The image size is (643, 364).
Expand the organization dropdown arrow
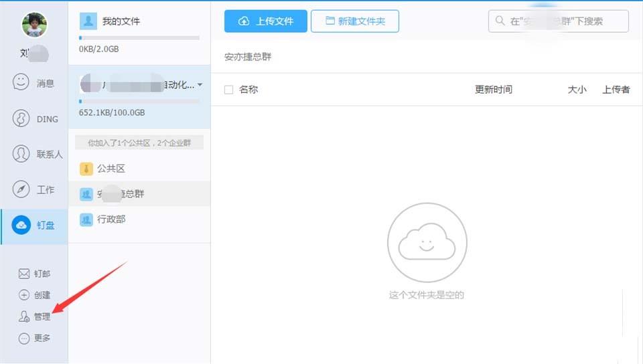click(200, 85)
